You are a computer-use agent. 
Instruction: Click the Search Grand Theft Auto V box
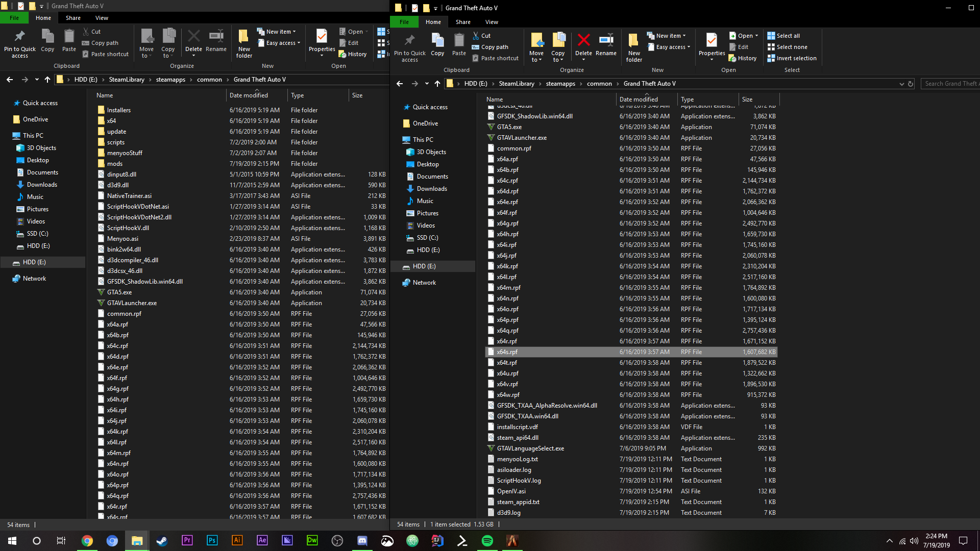click(950, 84)
